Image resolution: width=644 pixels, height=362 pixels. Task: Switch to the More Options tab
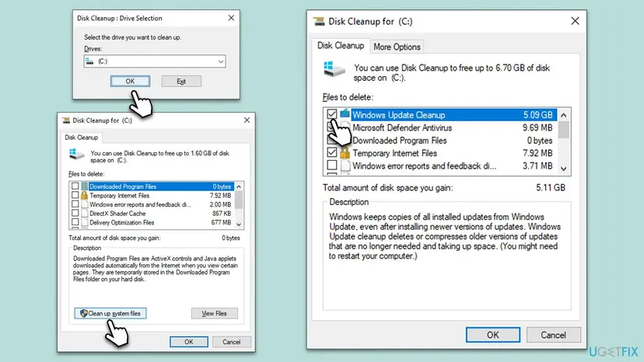397,47
